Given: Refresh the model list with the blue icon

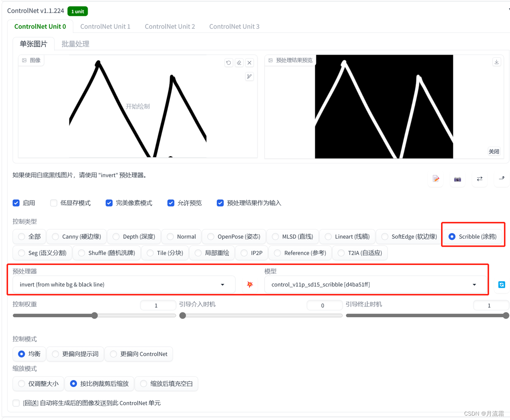Looking at the screenshot, I should [x=502, y=285].
